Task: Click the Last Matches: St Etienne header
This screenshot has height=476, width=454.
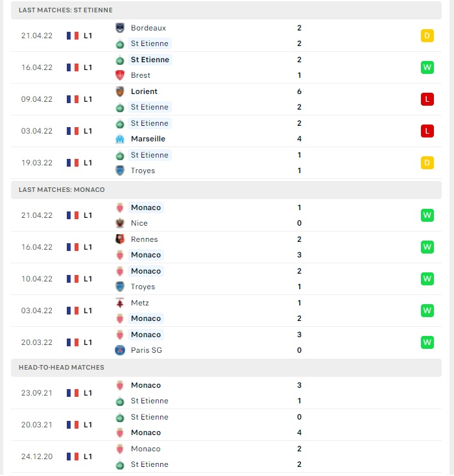Action: pyautogui.click(x=226, y=10)
